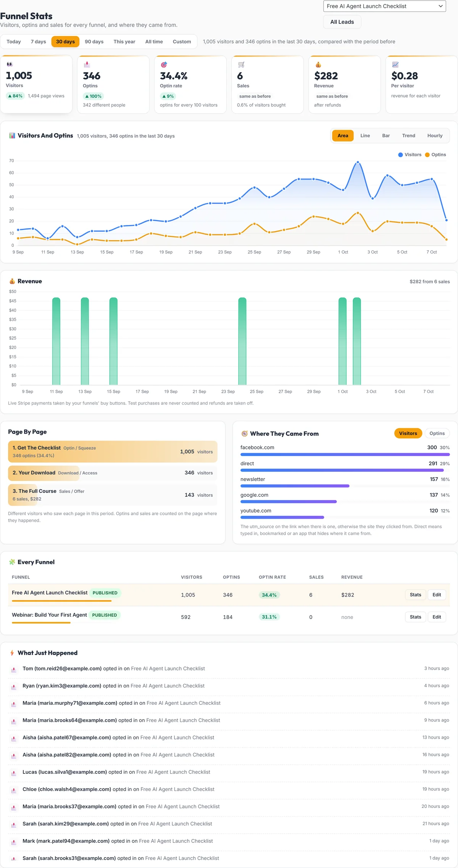Select the 90 days time range tab
Image resolution: width=458 pixels, height=868 pixels.
point(94,42)
